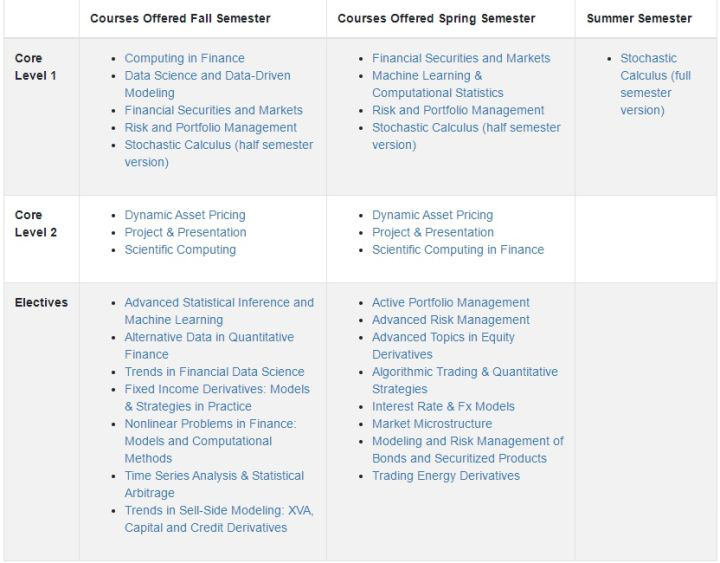Image resolution: width=720 pixels, height=563 pixels.
Task: Select Trends in Sell-Side Modeling XVA link
Action: [218, 511]
